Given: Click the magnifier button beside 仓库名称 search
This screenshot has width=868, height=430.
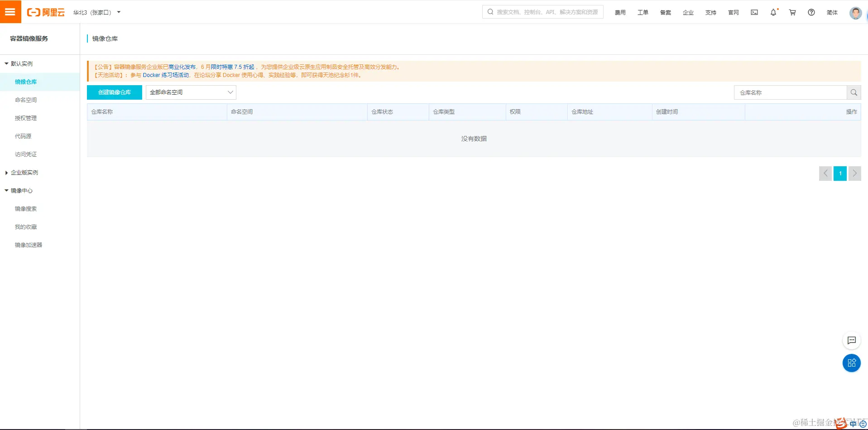Looking at the screenshot, I should 854,92.
